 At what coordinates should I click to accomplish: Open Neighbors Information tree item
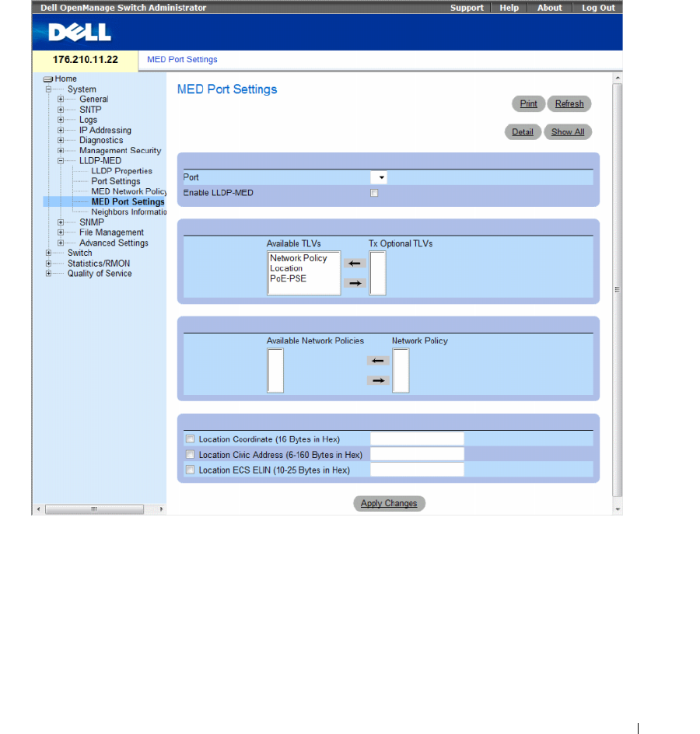[x=129, y=212]
